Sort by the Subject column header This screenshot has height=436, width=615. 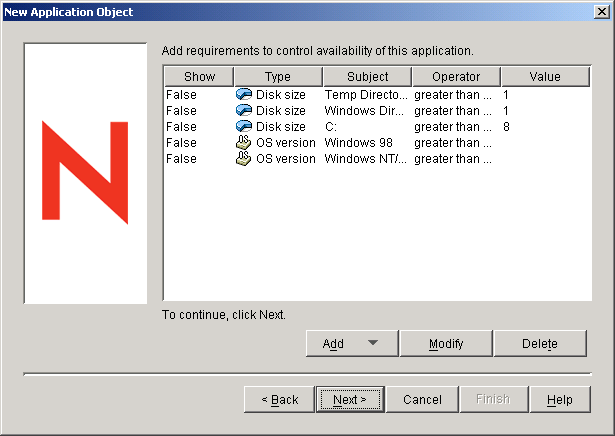click(368, 76)
